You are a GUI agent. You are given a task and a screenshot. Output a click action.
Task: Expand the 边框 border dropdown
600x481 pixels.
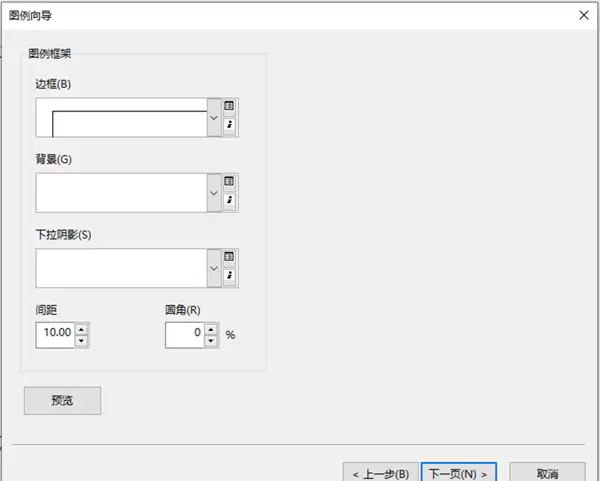click(x=213, y=117)
